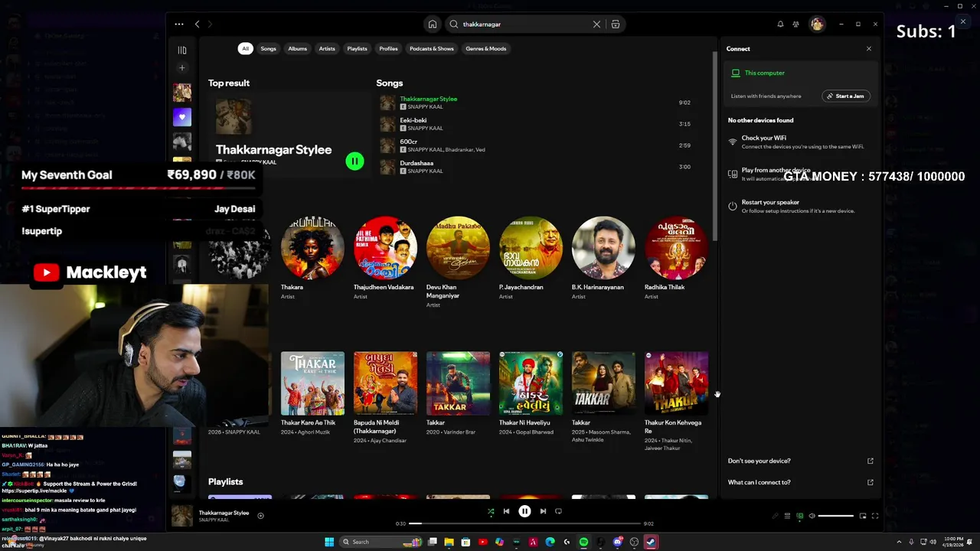Open Microsoft Edge from taskbar
Image resolution: width=980 pixels, height=551 pixels.
pos(550,542)
